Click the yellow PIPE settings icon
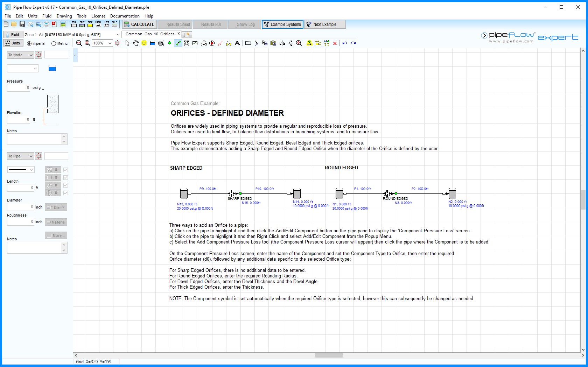The image size is (588, 367). 90,24
